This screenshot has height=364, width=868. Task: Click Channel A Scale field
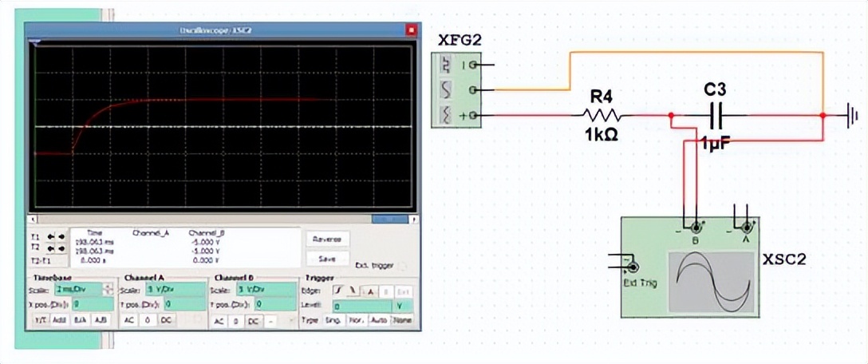coord(176,290)
